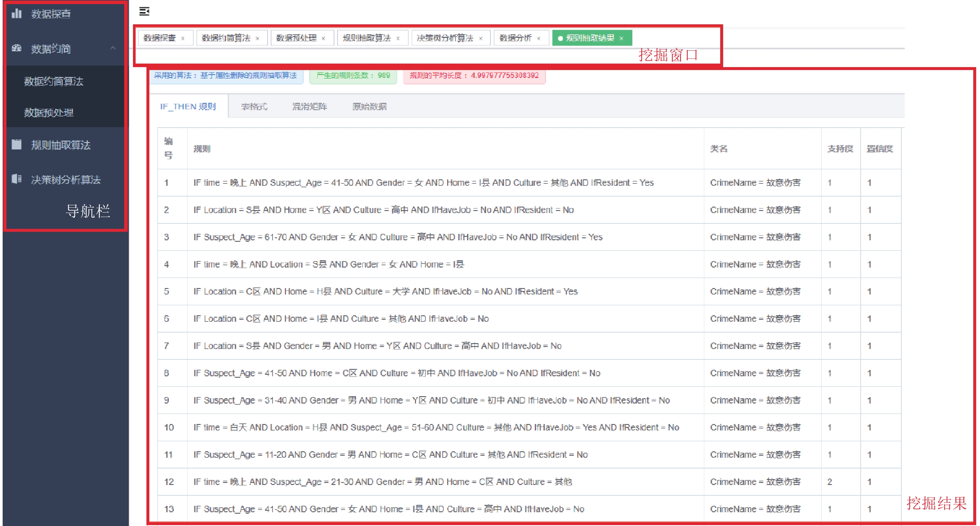This screenshot has width=980, height=526.
Task: Switch to the 原始数据 tab
Action: click(369, 107)
